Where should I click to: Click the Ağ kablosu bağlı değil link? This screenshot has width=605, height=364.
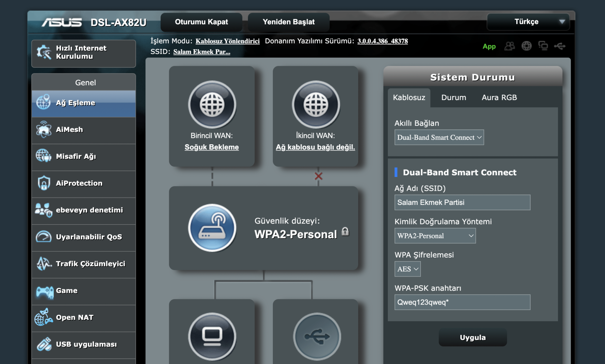pos(315,147)
